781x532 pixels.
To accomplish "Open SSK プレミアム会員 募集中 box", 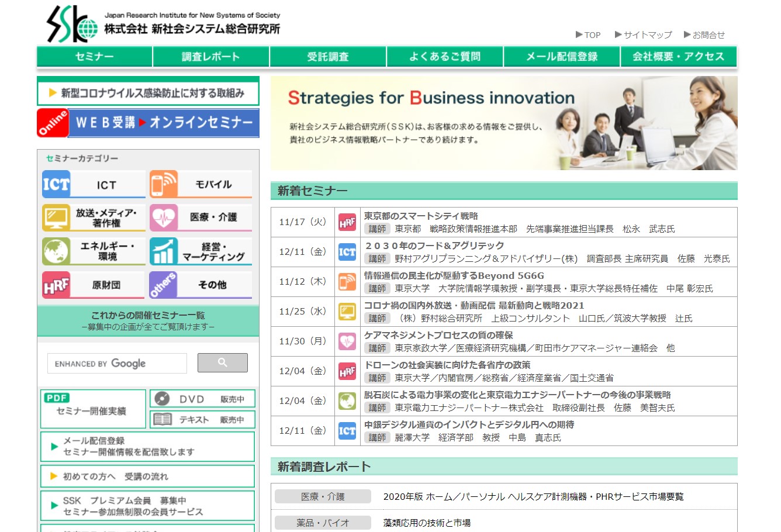I will tap(148, 506).
